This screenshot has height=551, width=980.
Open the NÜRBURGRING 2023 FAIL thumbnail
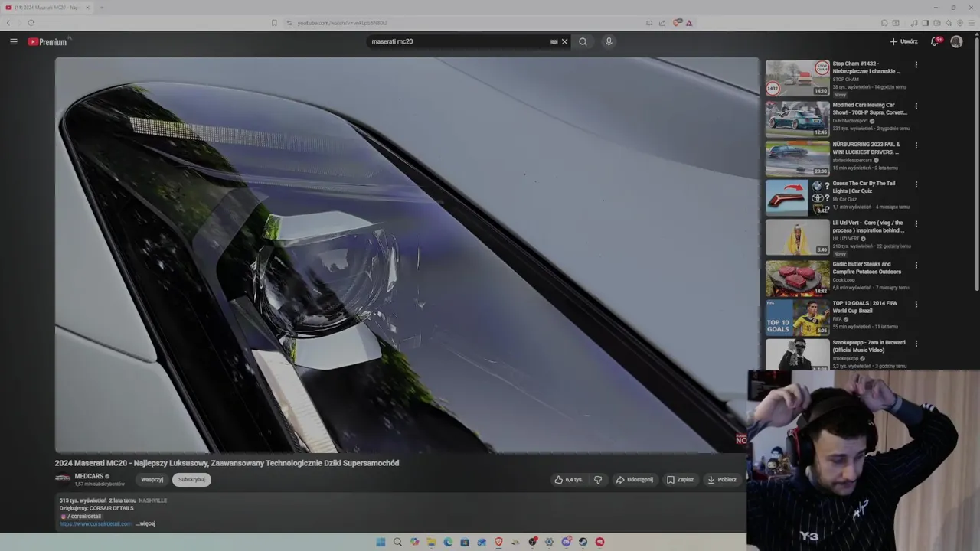(x=797, y=158)
